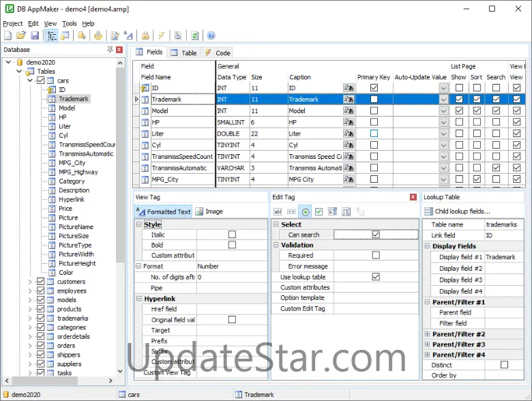Select the Image view tag button

pyautogui.click(x=209, y=211)
